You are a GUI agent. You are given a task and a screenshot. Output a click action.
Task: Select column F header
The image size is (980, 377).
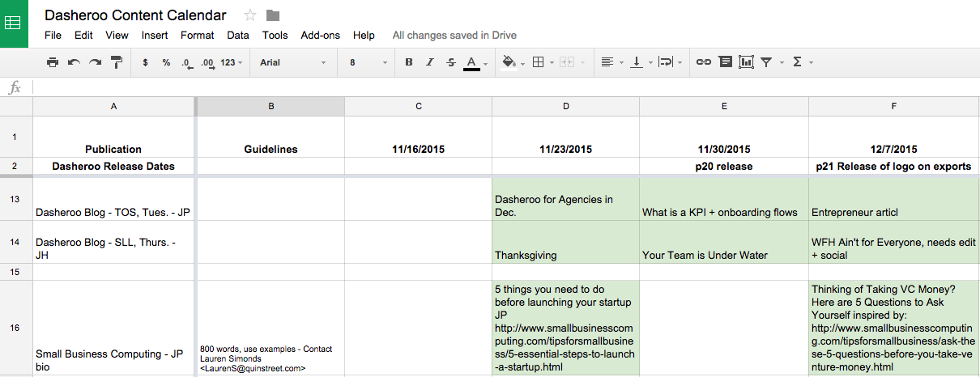tap(894, 106)
